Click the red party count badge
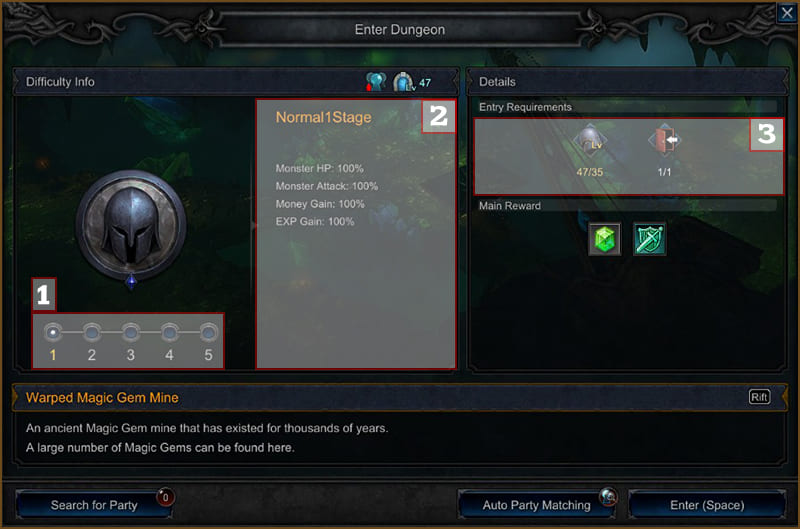The image size is (800, 529). point(165,497)
